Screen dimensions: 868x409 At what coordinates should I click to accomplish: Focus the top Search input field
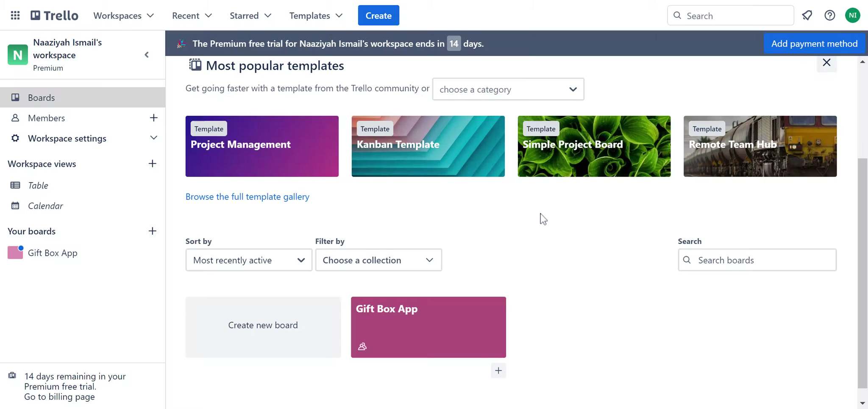(731, 16)
